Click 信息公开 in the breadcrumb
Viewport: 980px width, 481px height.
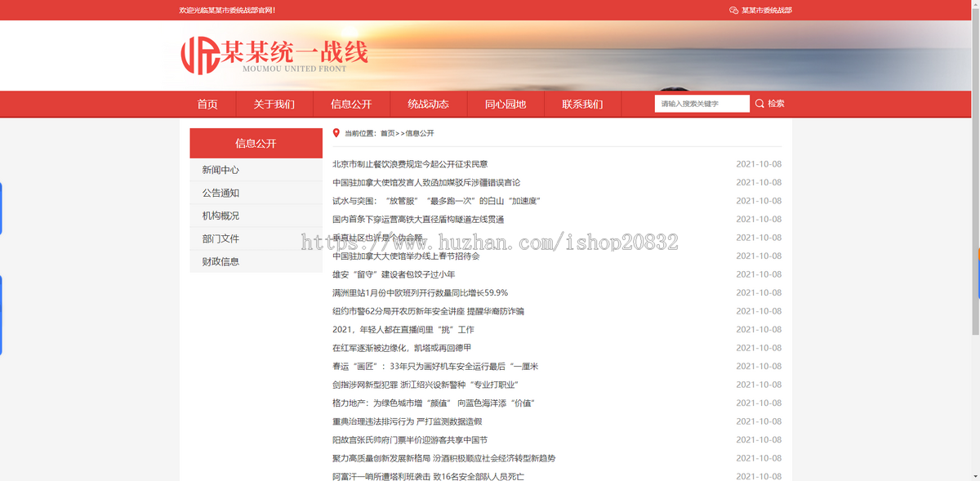point(420,133)
